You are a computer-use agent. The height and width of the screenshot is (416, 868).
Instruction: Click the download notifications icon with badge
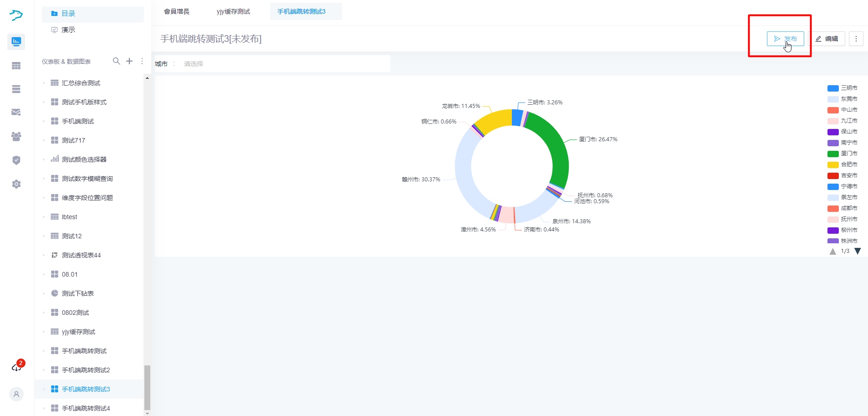click(x=17, y=367)
